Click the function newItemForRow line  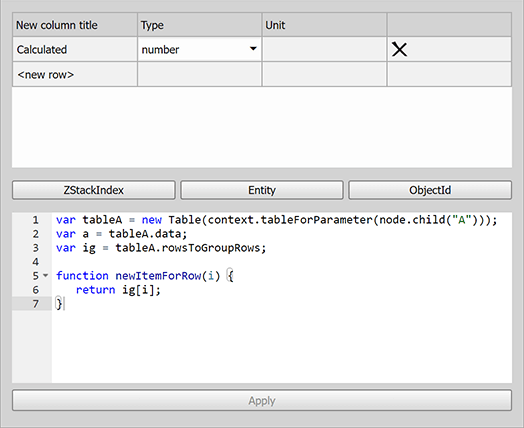tap(145, 276)
